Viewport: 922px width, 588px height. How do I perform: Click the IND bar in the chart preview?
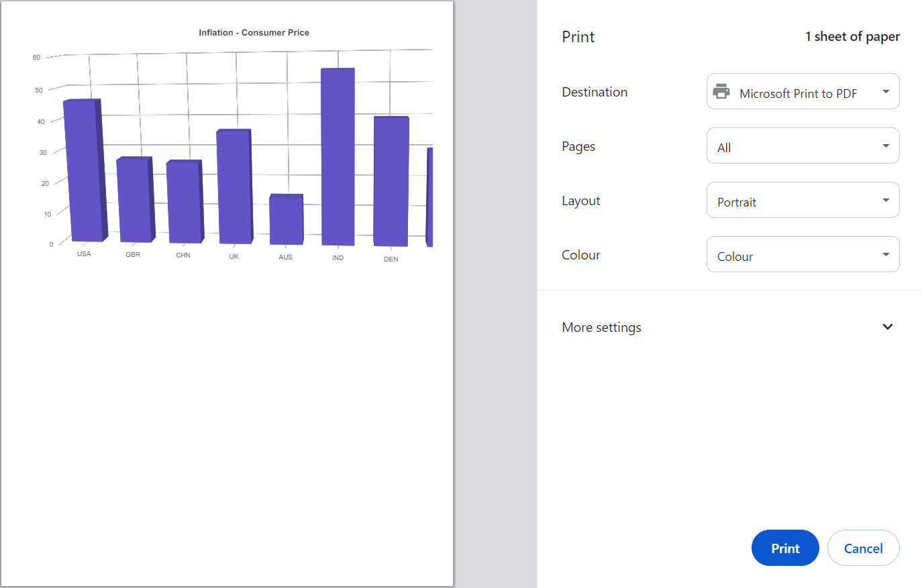coord(338,157)
